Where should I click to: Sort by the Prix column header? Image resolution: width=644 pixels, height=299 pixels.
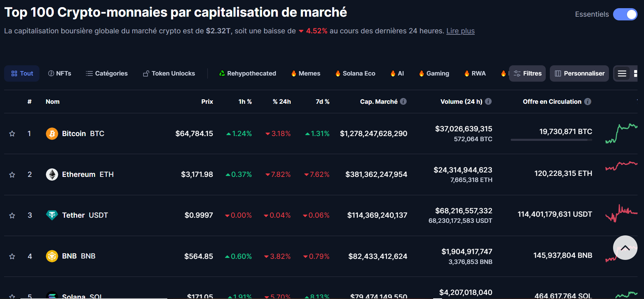[207, 102]
